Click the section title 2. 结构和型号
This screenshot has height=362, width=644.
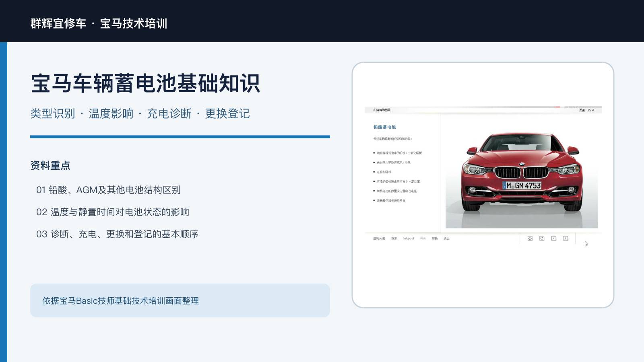coord(382,110)
